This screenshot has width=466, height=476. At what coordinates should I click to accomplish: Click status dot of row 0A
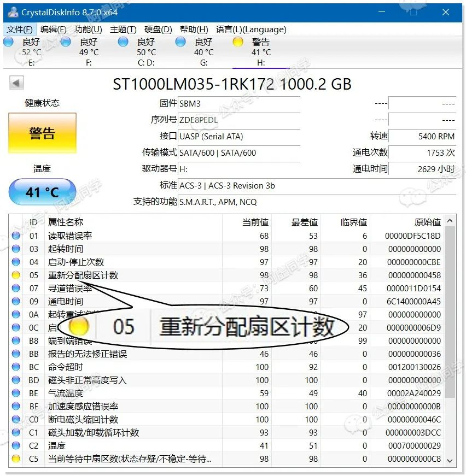point(16,314)
